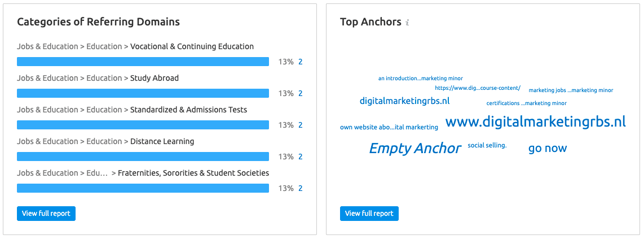Click the domain count for Study Abroad
644x239 pixels.
[300, 94]
